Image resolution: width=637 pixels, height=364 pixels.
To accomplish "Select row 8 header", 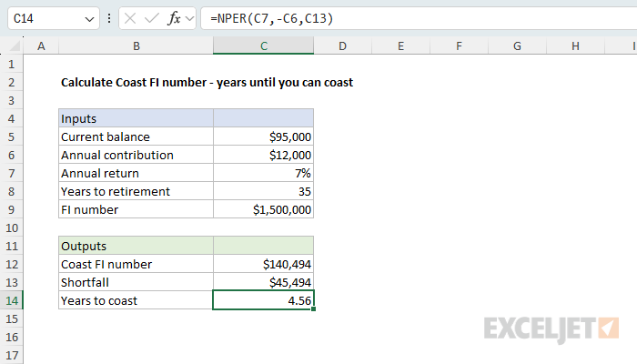I will [x=11, y=191].
